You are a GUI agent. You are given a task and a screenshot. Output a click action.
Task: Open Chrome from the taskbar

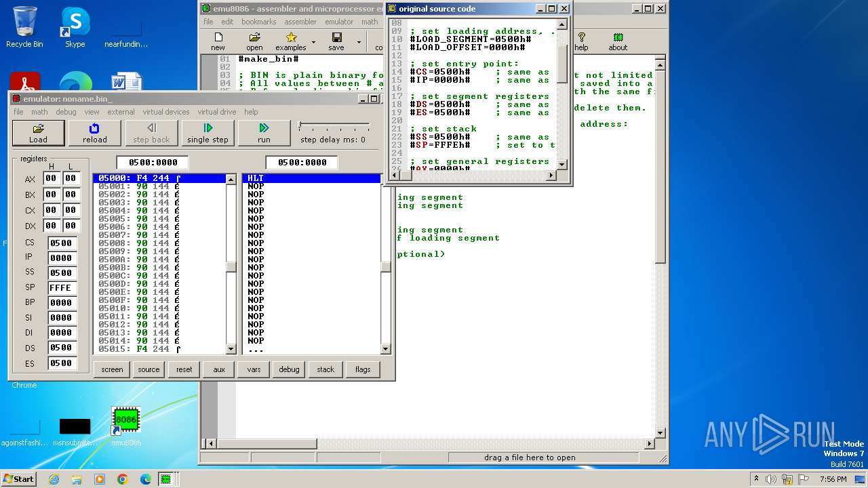(123, 479)
